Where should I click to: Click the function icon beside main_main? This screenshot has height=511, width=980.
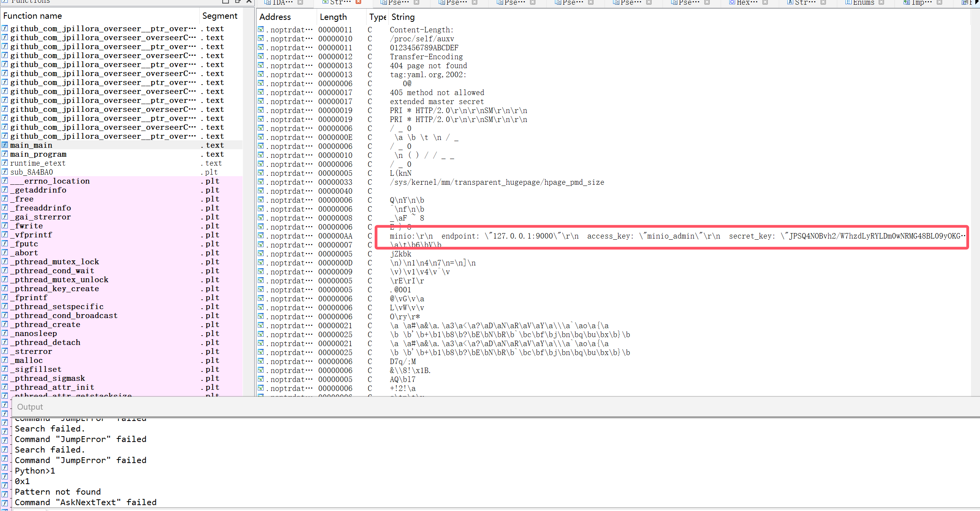click(5, 145)
